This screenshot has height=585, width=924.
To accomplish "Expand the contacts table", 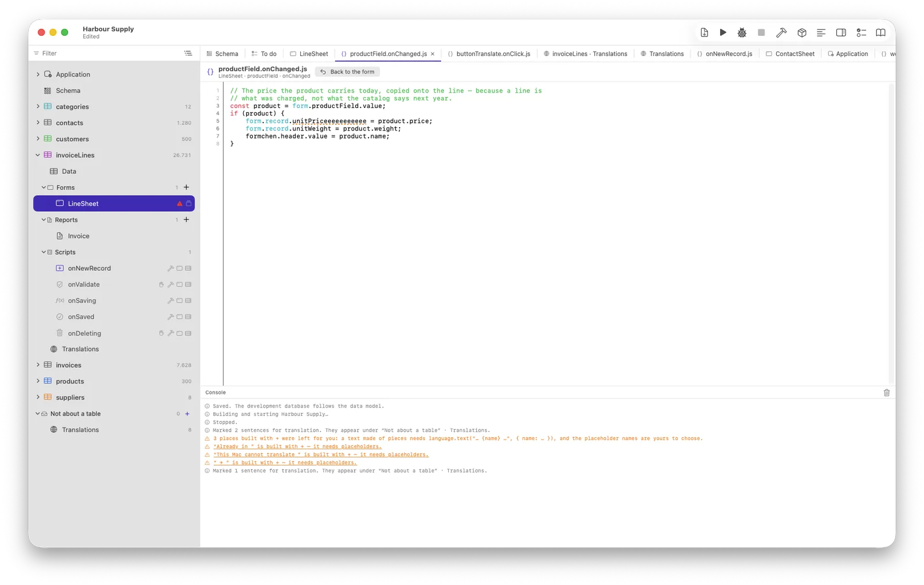I will pos(38,123).
